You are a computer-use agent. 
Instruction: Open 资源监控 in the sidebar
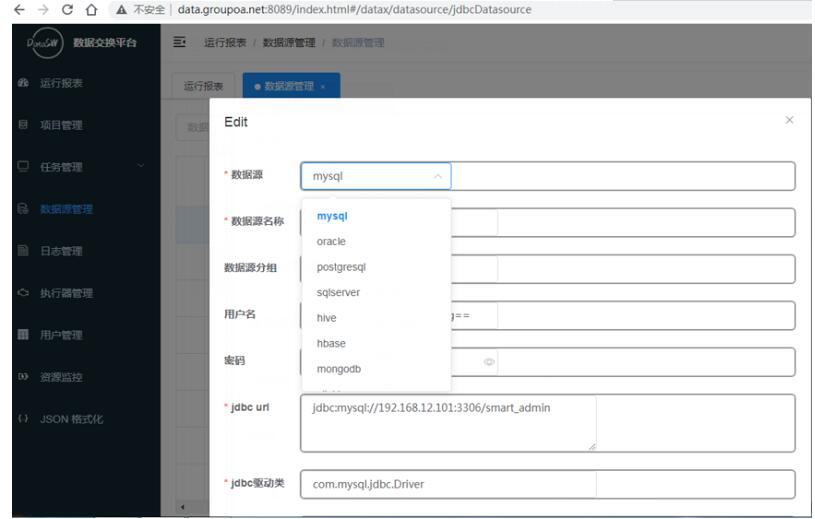click(61, 377)
